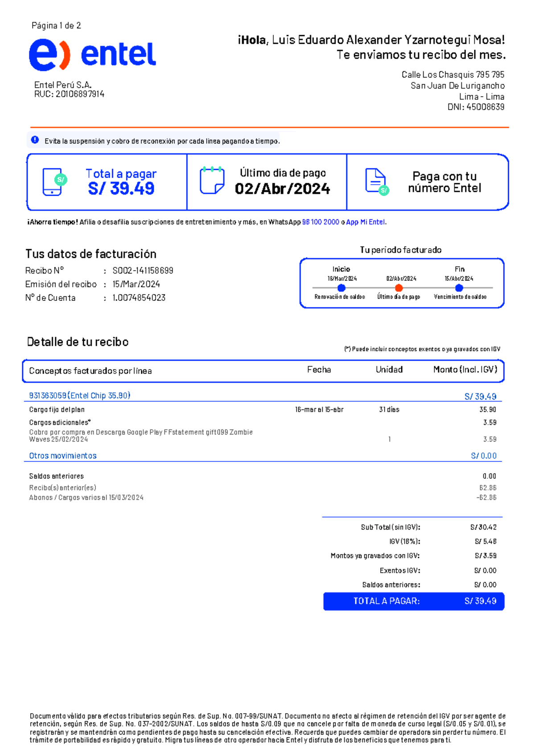This screenshot has width=535, height=756.
Task: Click the TOTAL A PAGAR blue bar
Action: (x=414, y=601)
